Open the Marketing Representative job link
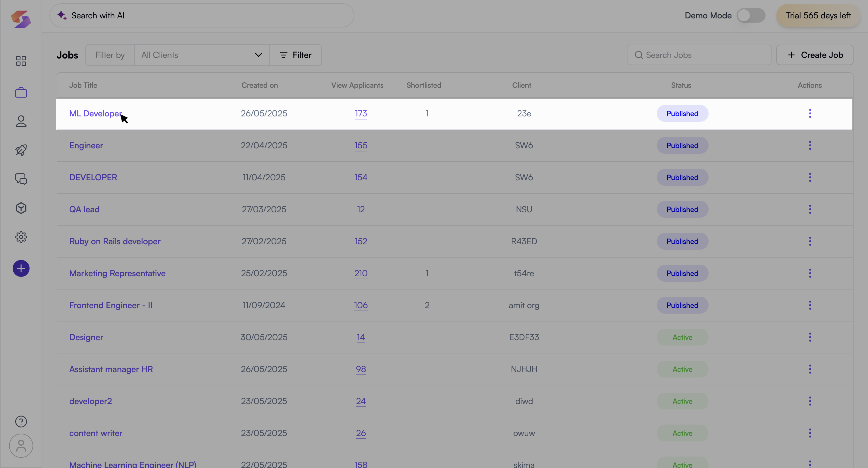This screenshot has height=468, width=868. click(x=117, y=274)
